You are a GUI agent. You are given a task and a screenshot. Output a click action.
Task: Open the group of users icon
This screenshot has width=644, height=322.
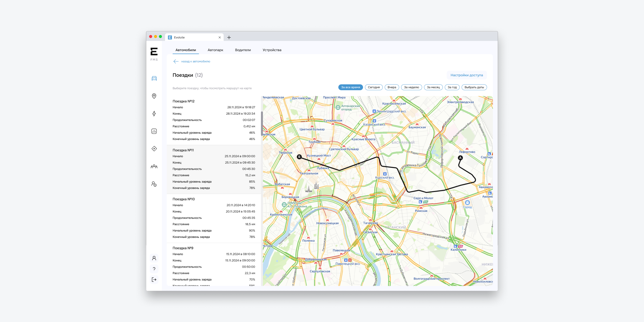pyautogui.click(x=154, y=166)
